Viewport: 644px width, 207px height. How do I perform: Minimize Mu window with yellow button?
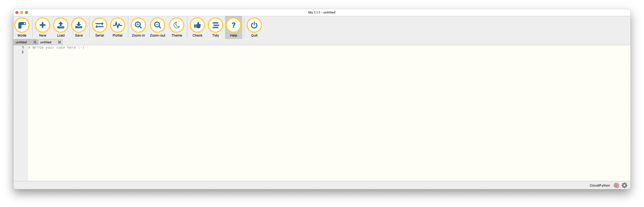click(x=22, y=13)
